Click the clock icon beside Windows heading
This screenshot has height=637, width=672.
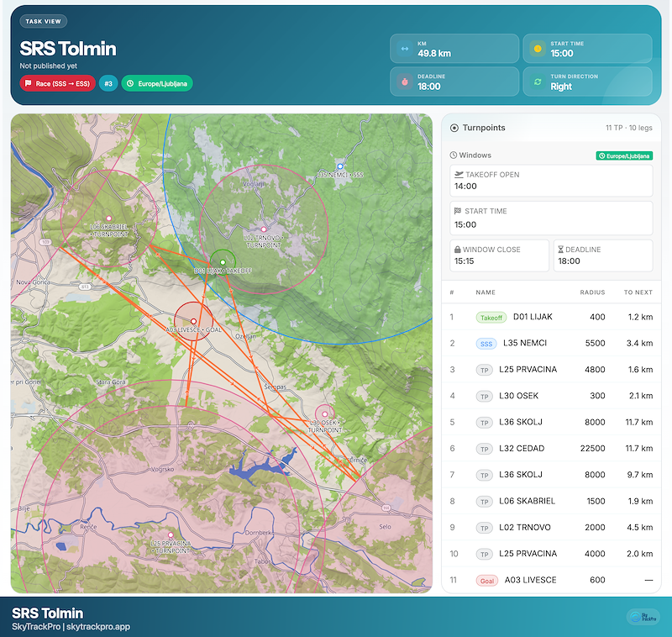[x=454, y=155]
